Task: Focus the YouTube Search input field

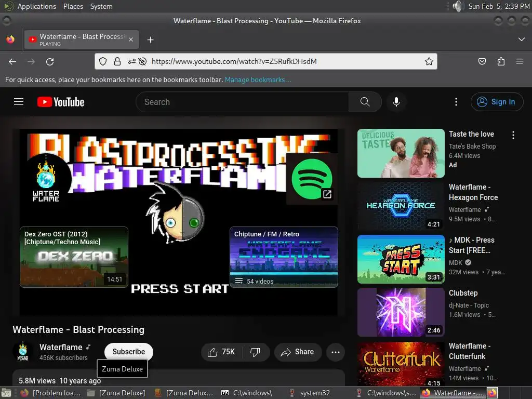Action: (243, 102)
